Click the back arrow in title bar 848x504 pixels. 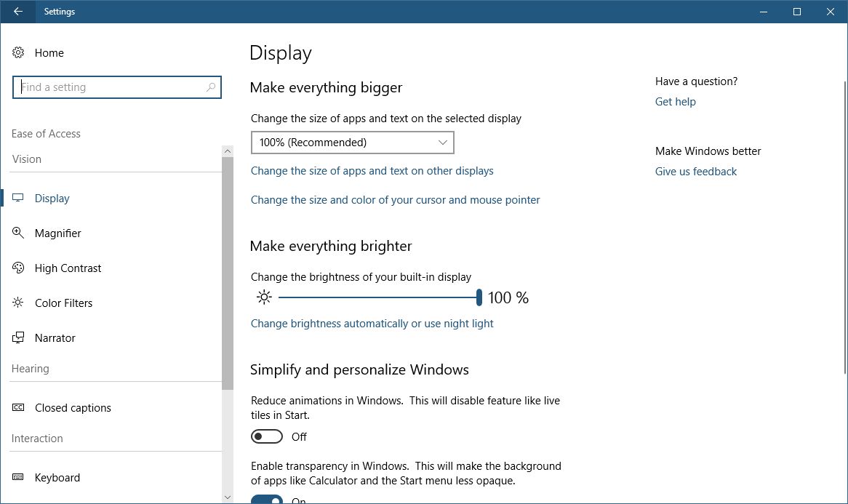coord(18,12)
